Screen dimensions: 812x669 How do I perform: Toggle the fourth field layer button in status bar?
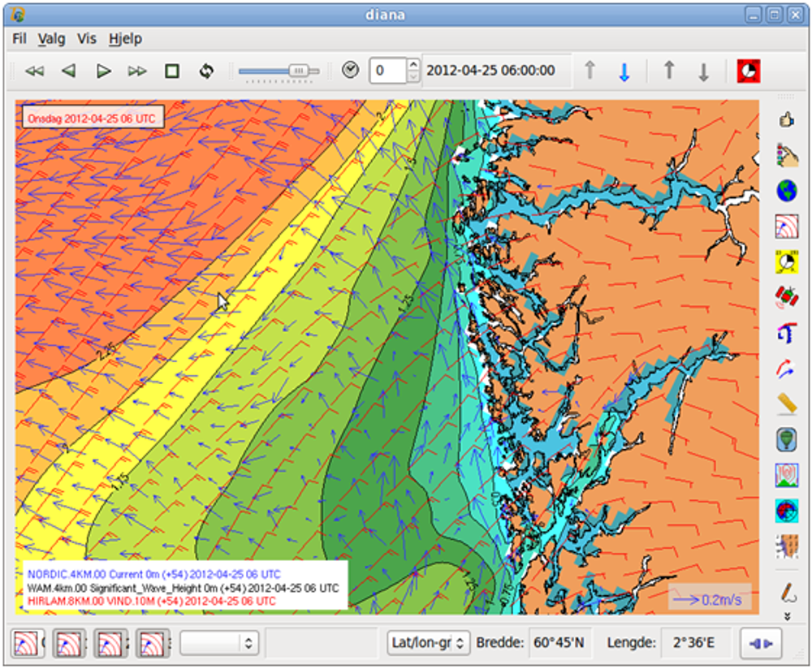153,644
